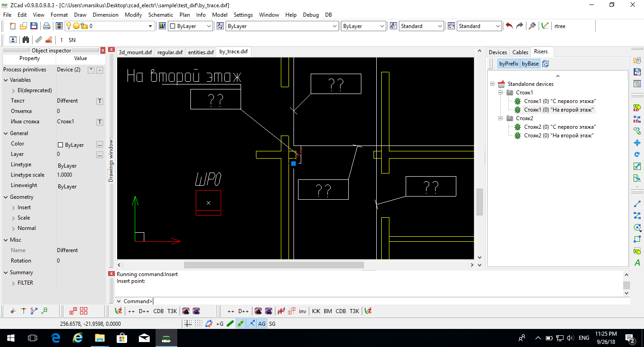Viewport: 644px width, 347px height.
Task: Click the drawing's vertical scrollbar thumb
Action: pyautogui.click(x=479, y=202)
